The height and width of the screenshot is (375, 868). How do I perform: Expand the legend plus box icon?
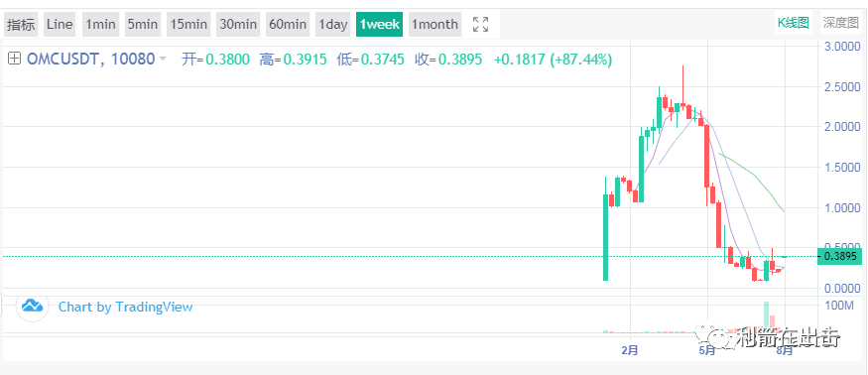[x=15, y=59]
